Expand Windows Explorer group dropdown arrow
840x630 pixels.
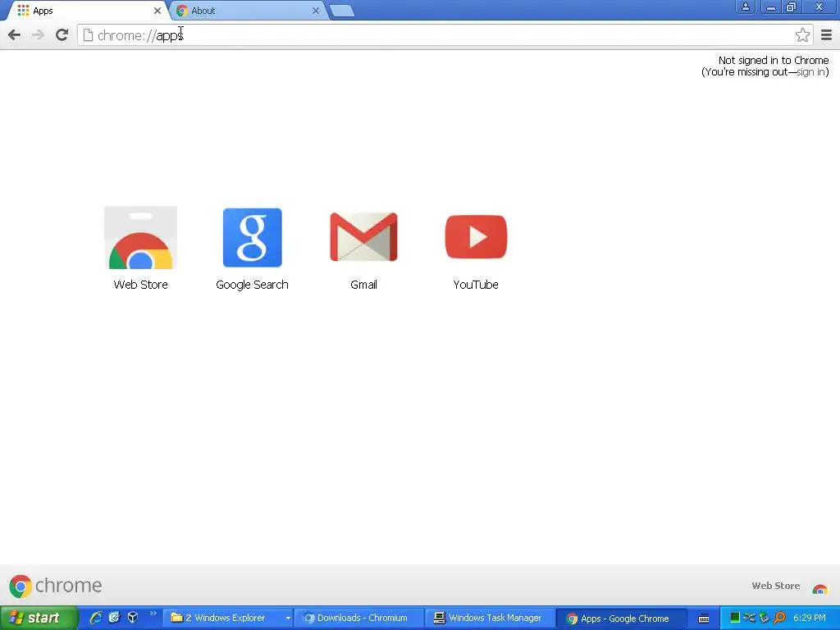[x=288, y=619]
